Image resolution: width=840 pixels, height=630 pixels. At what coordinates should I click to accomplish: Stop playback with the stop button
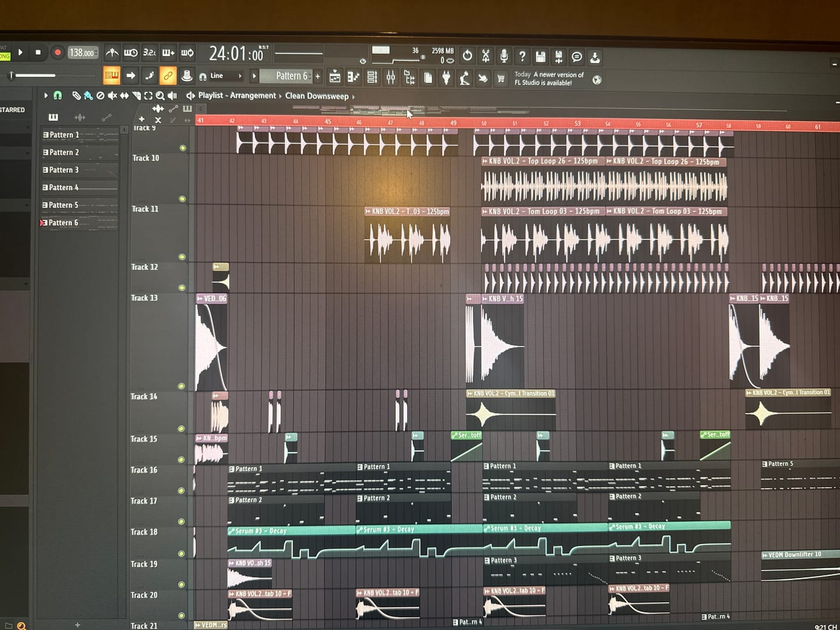(x=38, y=52)
